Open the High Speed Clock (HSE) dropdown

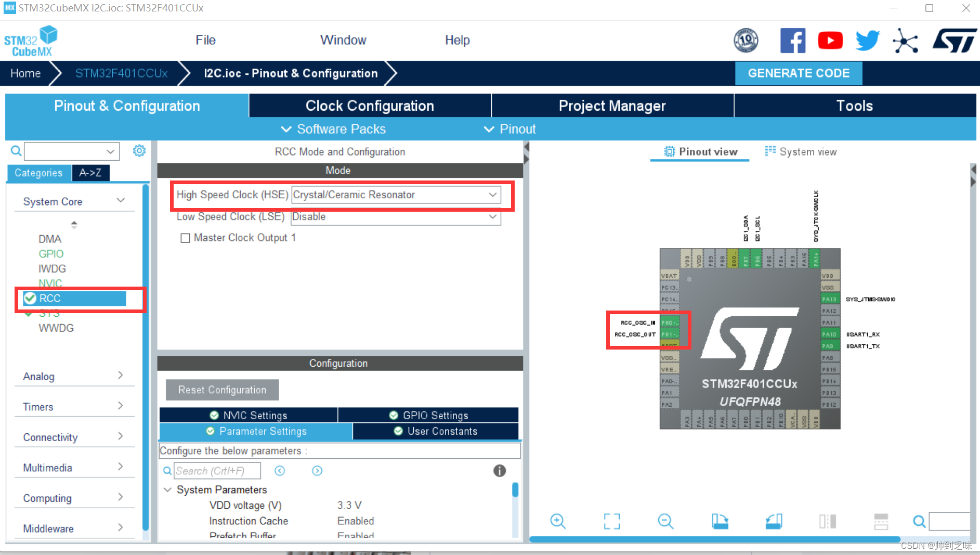click(396, 195)
